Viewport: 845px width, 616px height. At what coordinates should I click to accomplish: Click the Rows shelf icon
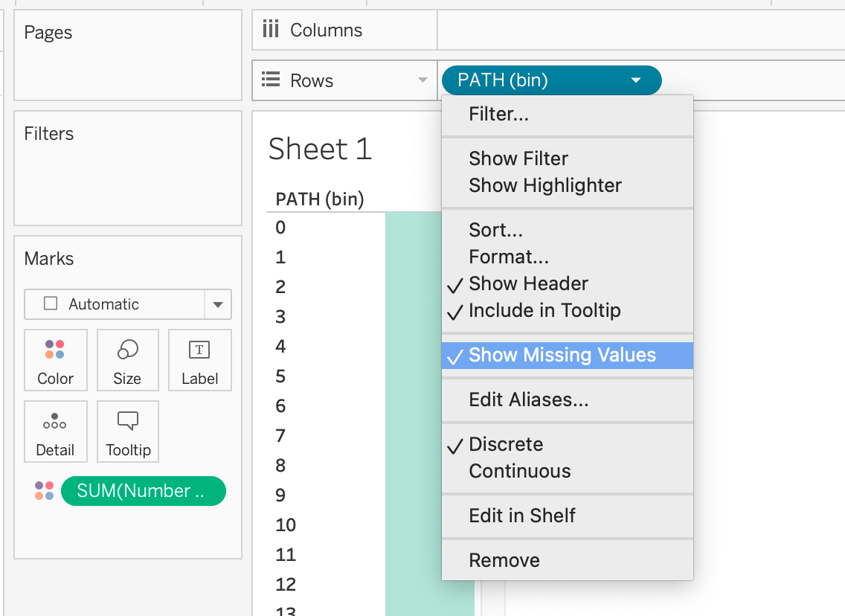[272, 80]
